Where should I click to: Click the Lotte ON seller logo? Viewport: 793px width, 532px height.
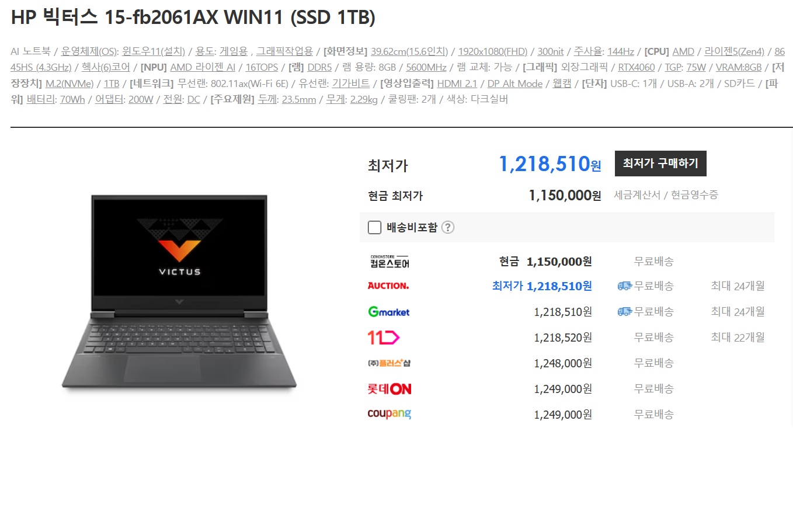(389, 389)
